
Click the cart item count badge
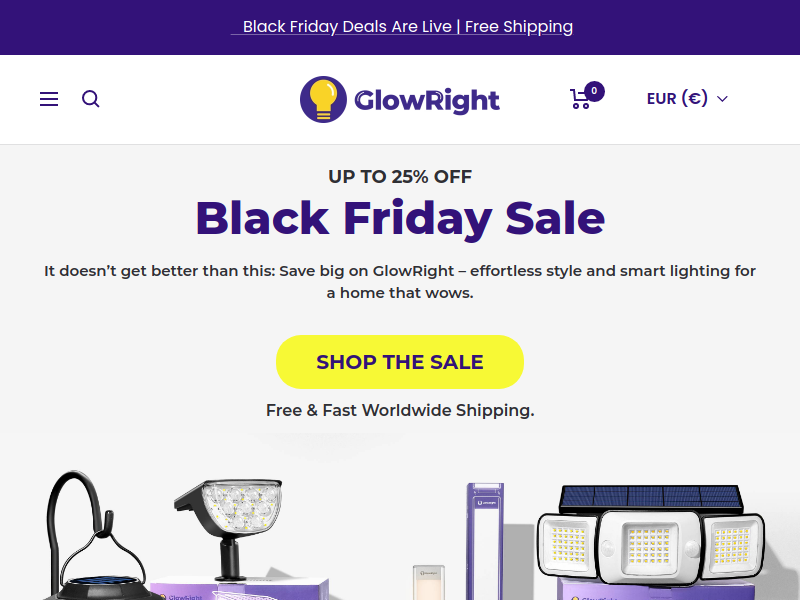click(594, 91)
